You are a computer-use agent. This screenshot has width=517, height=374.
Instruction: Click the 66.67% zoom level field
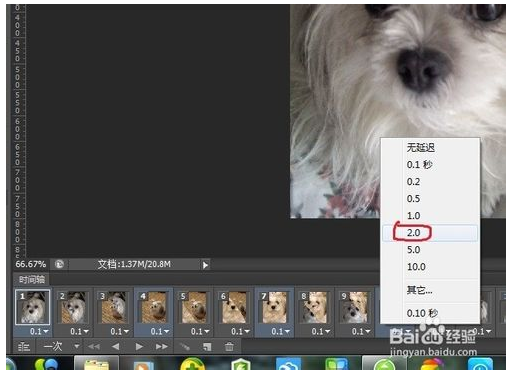(31, 264)
